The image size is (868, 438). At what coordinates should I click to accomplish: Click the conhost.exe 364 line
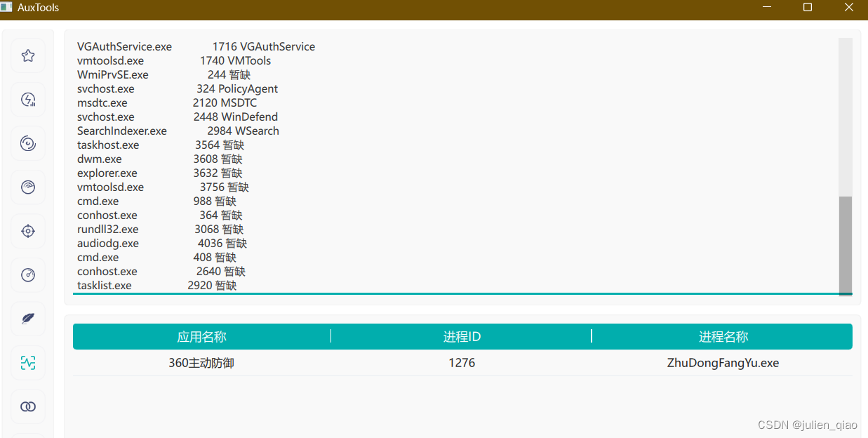click(160, 215)
